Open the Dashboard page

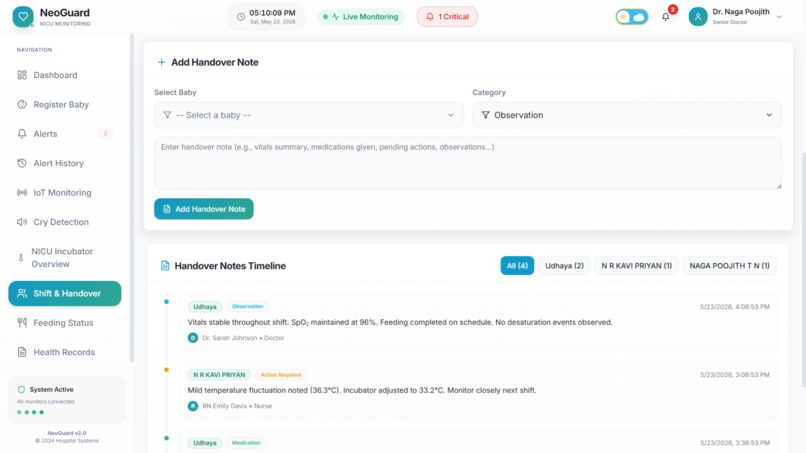click(x=65, y=75)
